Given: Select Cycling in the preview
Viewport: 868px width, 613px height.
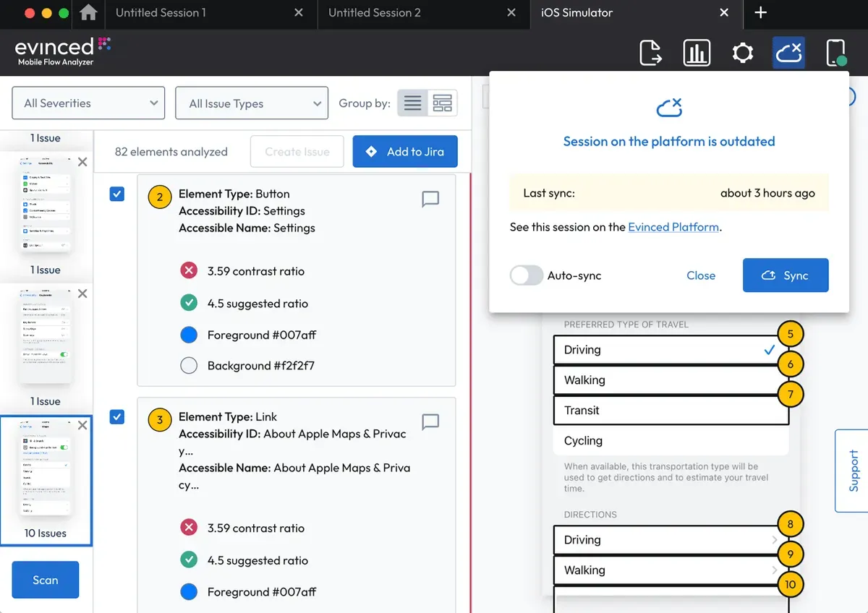Looking at the screenshot, I should tap(671, 441).
